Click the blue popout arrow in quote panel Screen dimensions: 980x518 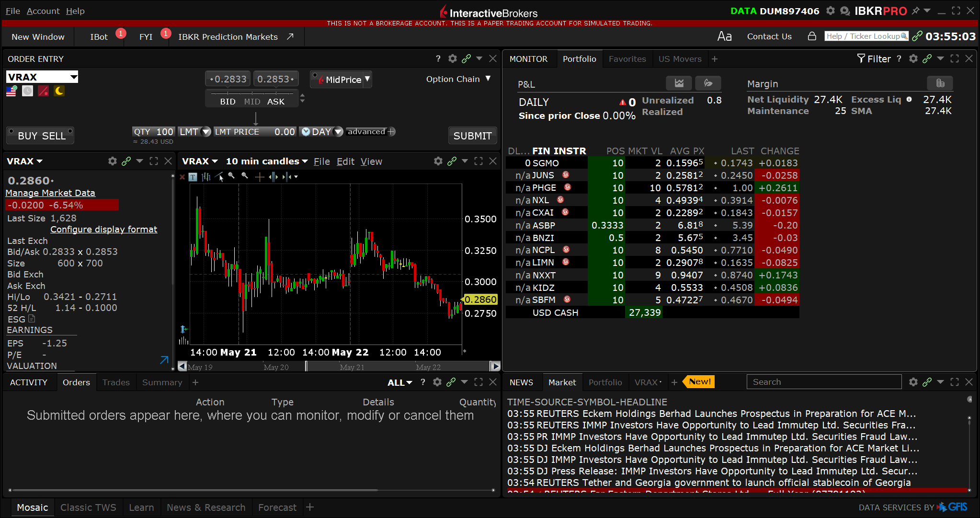tap(164, 360)
